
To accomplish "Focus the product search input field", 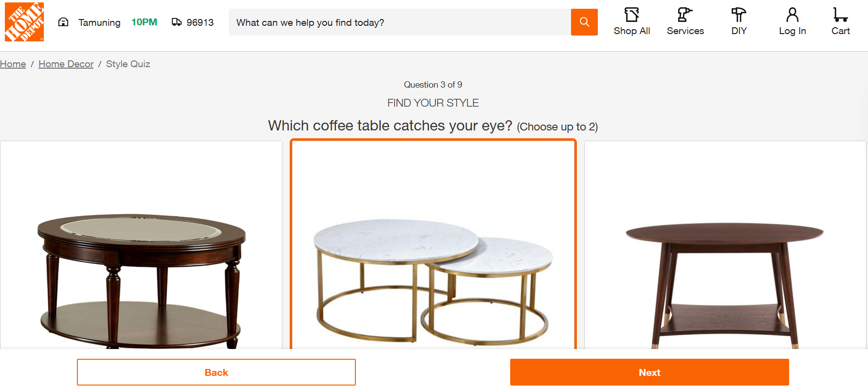I will pos(399,22).
